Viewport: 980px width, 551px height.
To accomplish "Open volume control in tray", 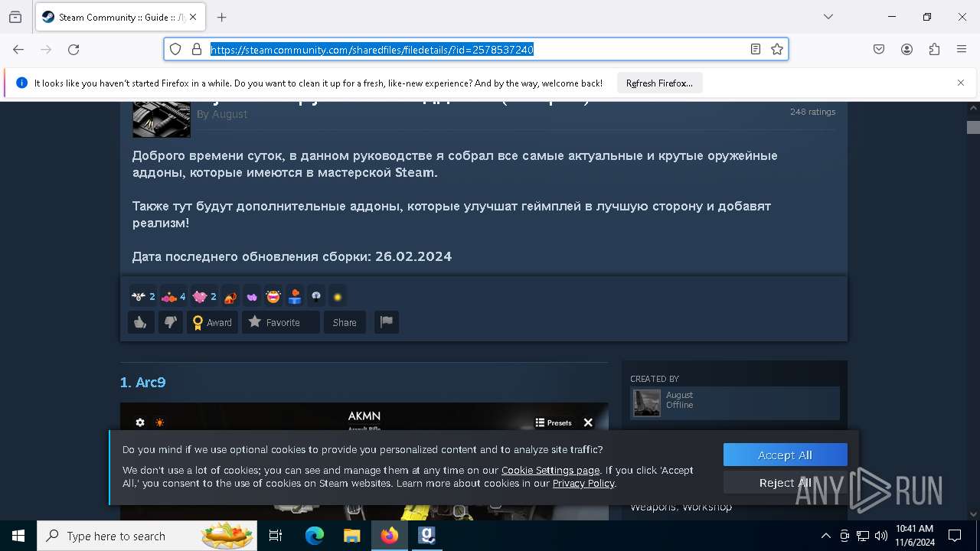I will pyautogui.click(x=881, y=536).
